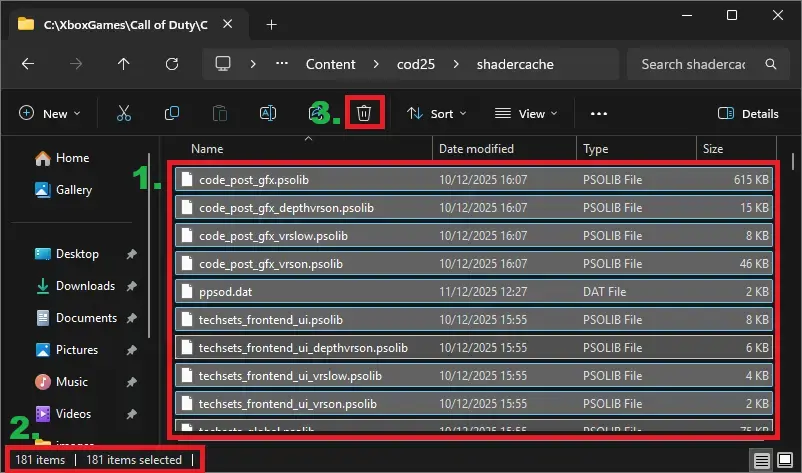
Task: Unpin Videos from Quick access
Action: point(131,414)
